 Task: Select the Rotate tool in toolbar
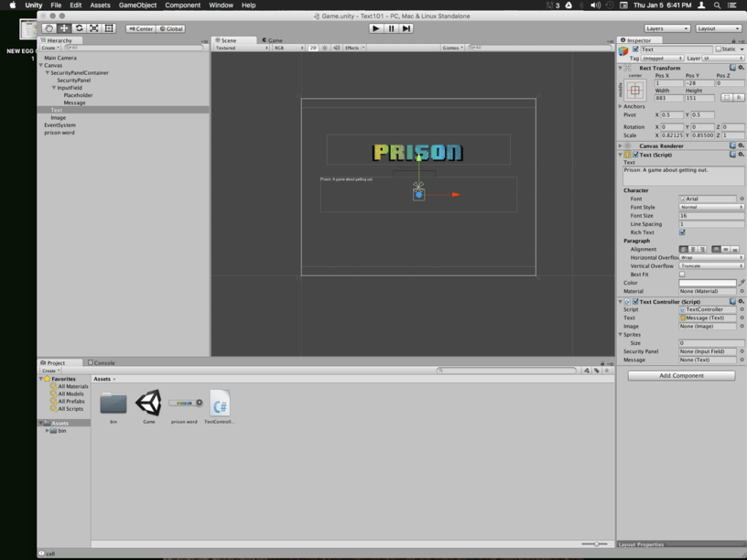point(79,28)
